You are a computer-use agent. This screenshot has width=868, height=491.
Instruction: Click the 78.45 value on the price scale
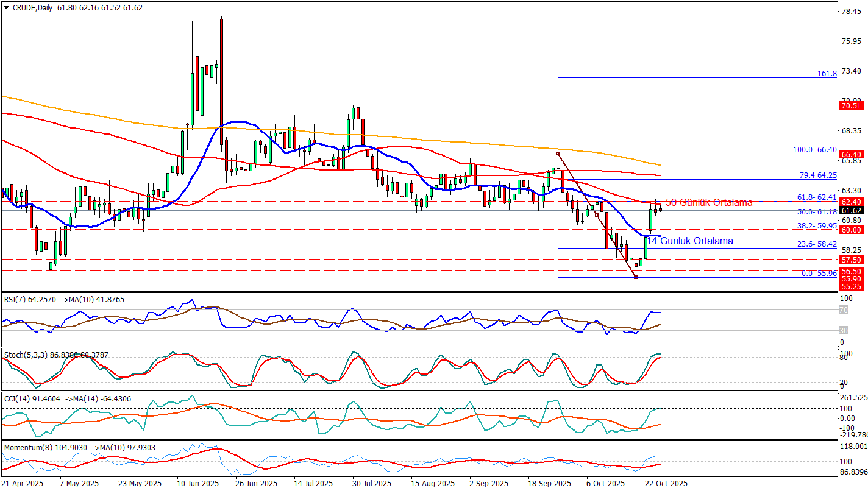850,11
